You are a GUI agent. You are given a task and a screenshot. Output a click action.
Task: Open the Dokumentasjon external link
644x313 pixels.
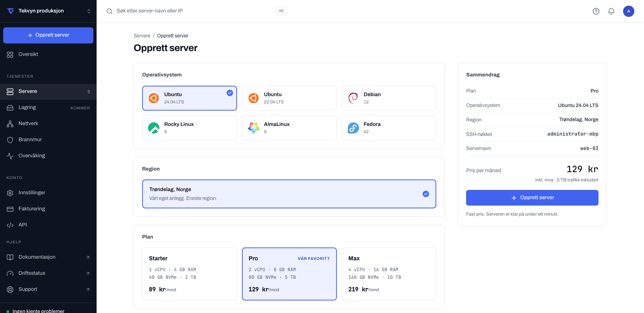pyautogui.click(x=48, y=257)
